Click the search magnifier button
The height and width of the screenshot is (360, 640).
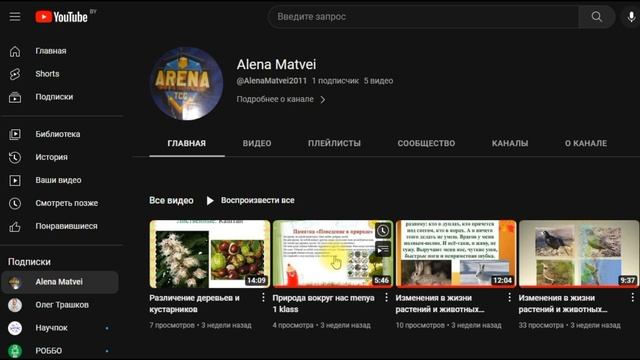[596, 17]
